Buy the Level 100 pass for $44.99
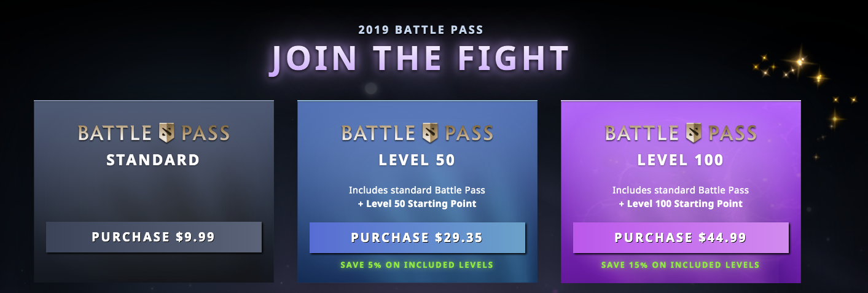The width and height of the screenshot is (868, 293). 681,238
